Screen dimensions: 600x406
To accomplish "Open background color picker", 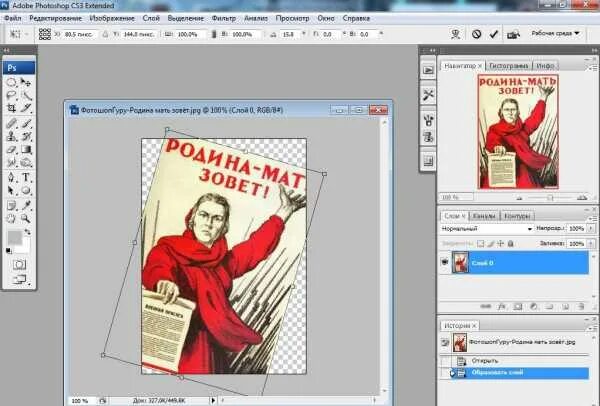I will pyautogui.click(x=24, y=247).
